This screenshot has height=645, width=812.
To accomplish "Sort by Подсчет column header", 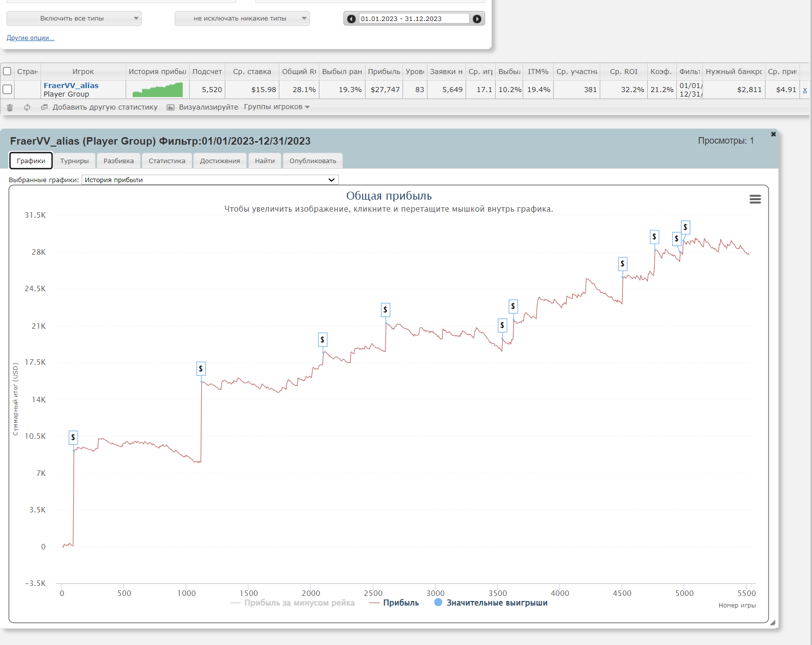I will coord(207,72).
